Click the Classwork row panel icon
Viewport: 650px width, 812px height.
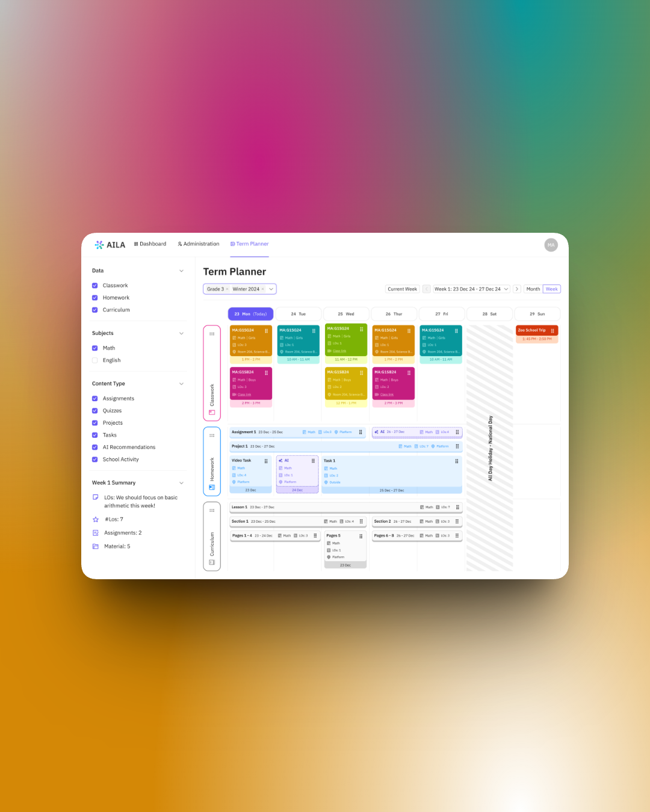click(212, 413)
